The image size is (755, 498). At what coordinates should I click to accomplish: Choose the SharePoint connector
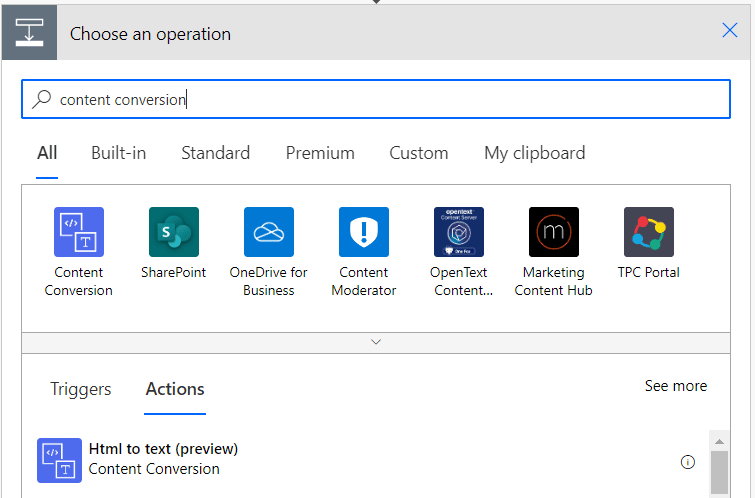[173, 232]
